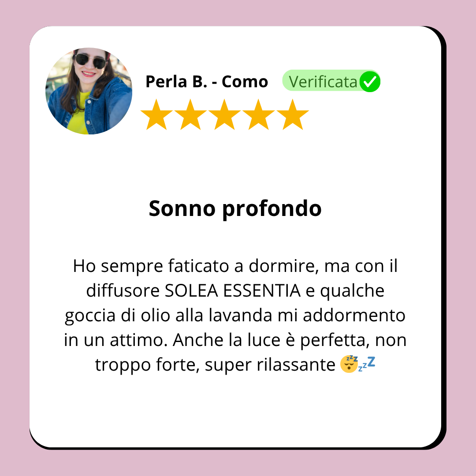Click the Verificata badge label
Image resolution: width=476 pixels, height=476 pixels.
323,82
